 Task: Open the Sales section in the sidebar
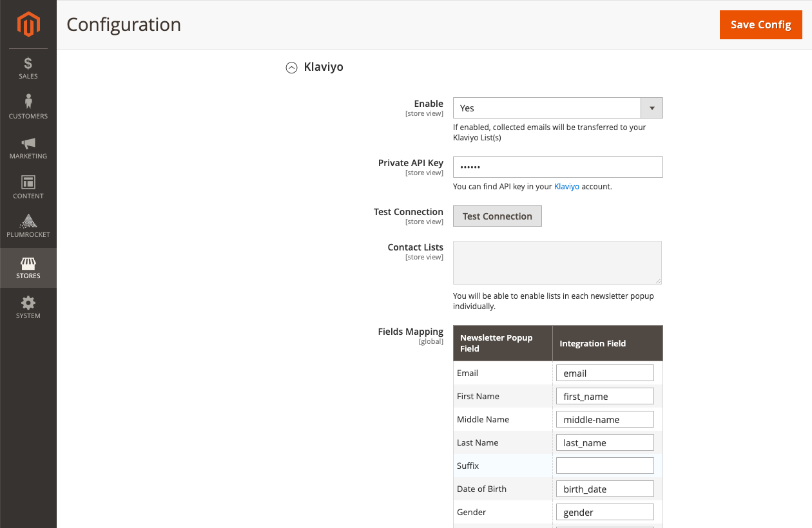tap(28, 68)
